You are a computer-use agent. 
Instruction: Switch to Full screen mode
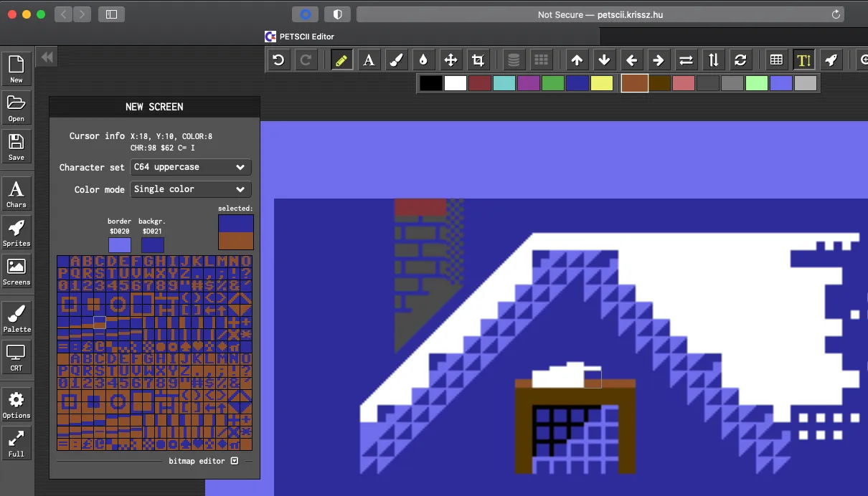16,444
